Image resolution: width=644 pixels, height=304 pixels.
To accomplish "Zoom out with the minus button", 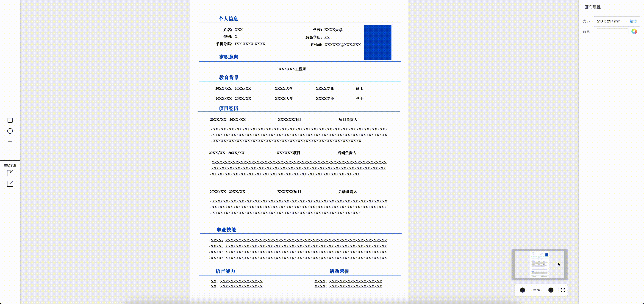I will pyautogui.click(x=522, y=290).
